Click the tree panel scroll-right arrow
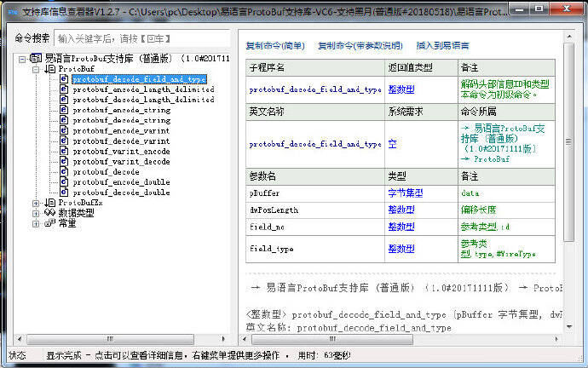The height and width of the screenshot is (368, 588). (x=223, y=339)
